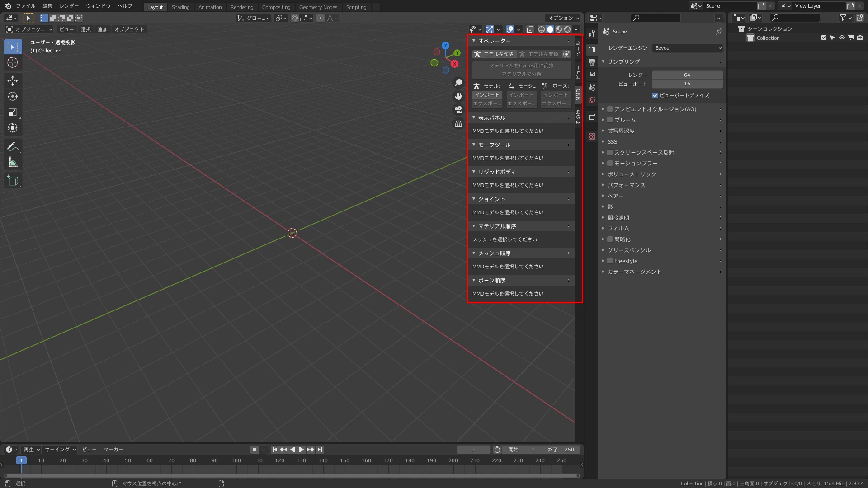The image size is (868, 488).
Task: Open the レンダーエンジン Eevee dropdown
Action: 687,48
